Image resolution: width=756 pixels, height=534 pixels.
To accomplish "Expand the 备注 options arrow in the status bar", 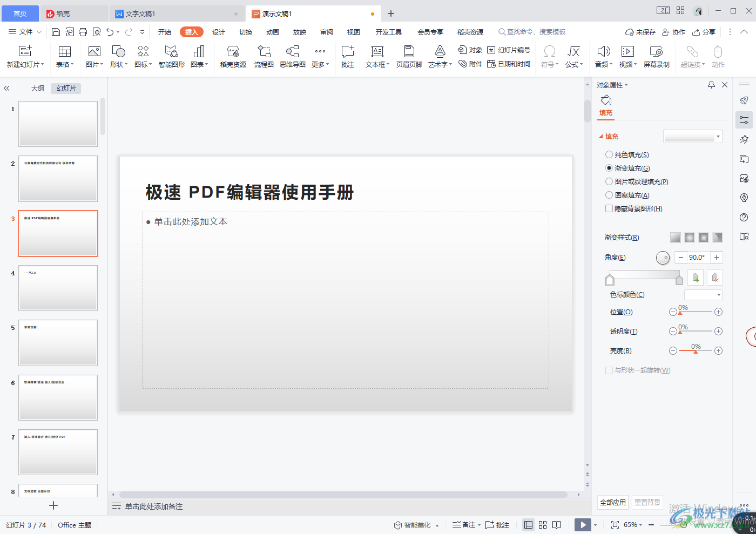I will [479, 525].
